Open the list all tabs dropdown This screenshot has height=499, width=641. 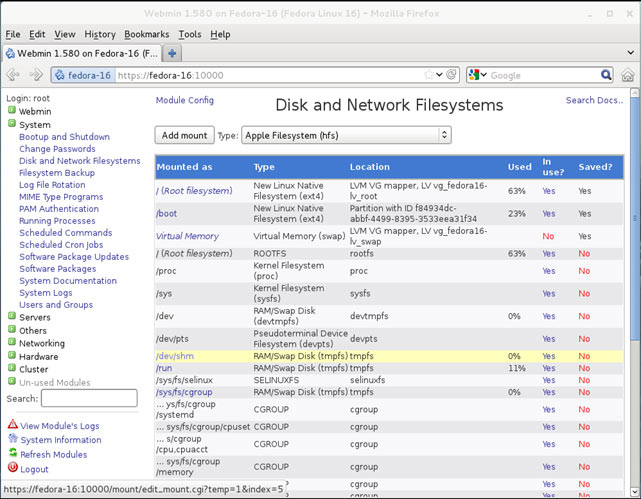coord(630,53)
